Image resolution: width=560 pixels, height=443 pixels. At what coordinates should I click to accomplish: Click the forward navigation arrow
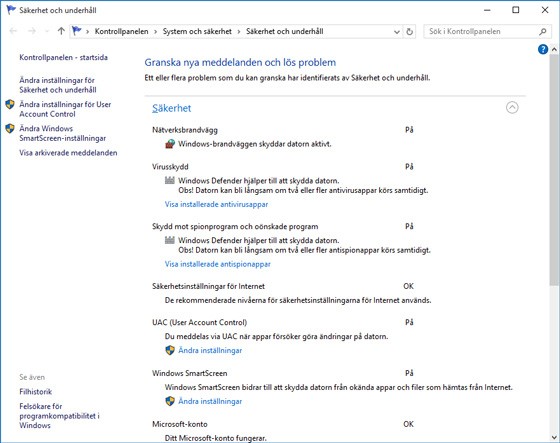point(32,31)
